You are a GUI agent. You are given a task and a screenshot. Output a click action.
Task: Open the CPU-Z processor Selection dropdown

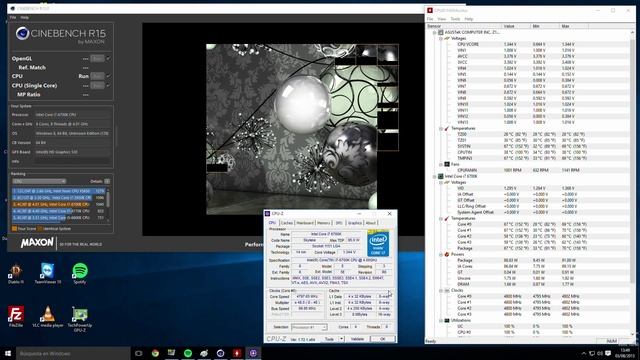[x=309, y=327]
